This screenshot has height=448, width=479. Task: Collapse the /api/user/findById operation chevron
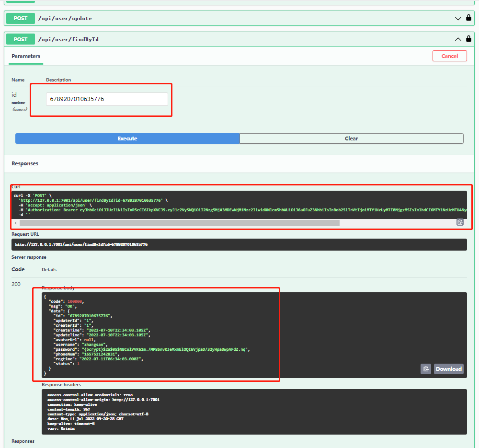[x=457, y=39]
